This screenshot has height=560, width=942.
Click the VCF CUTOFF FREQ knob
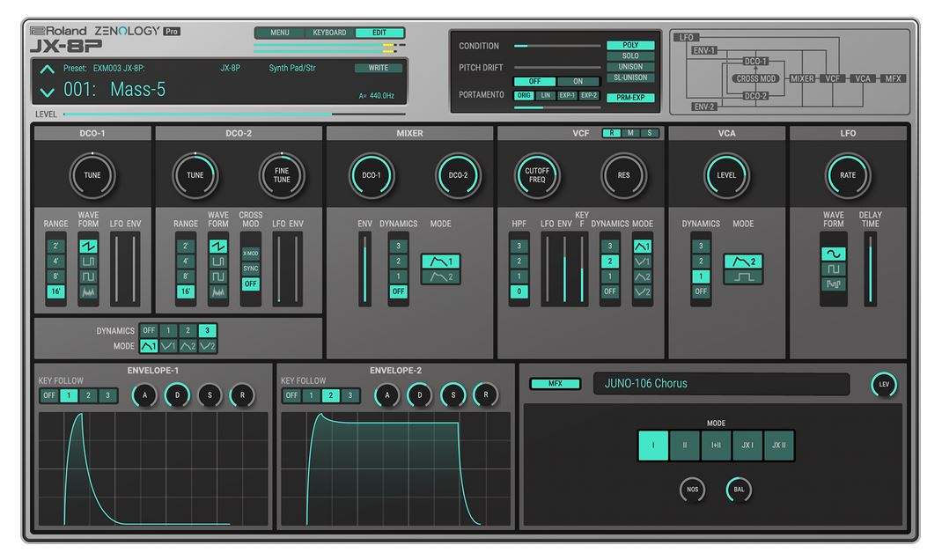pyautogui.click(x=537, y=175)
